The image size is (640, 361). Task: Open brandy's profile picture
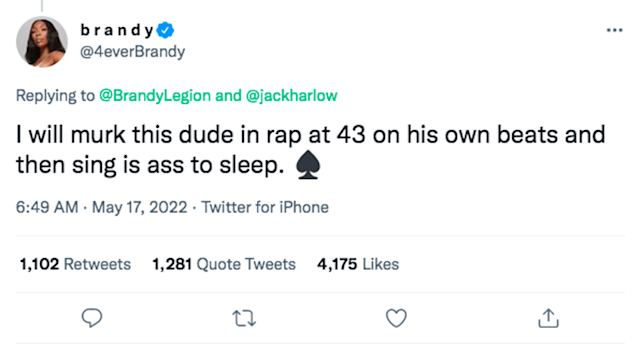click(x=42, y=42)
